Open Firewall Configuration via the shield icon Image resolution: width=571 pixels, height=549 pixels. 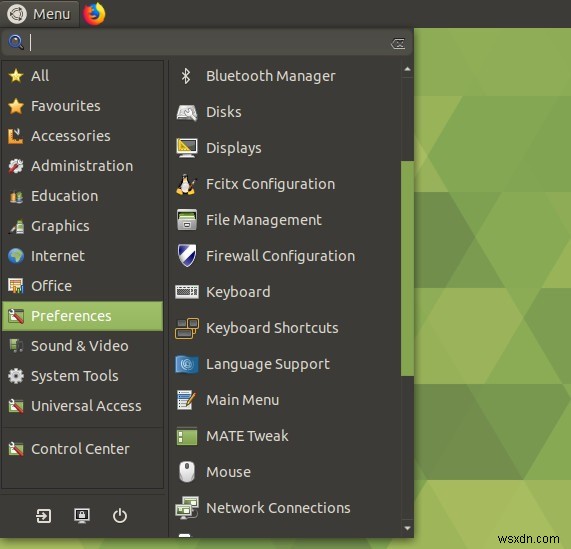[x=187, y=256]
